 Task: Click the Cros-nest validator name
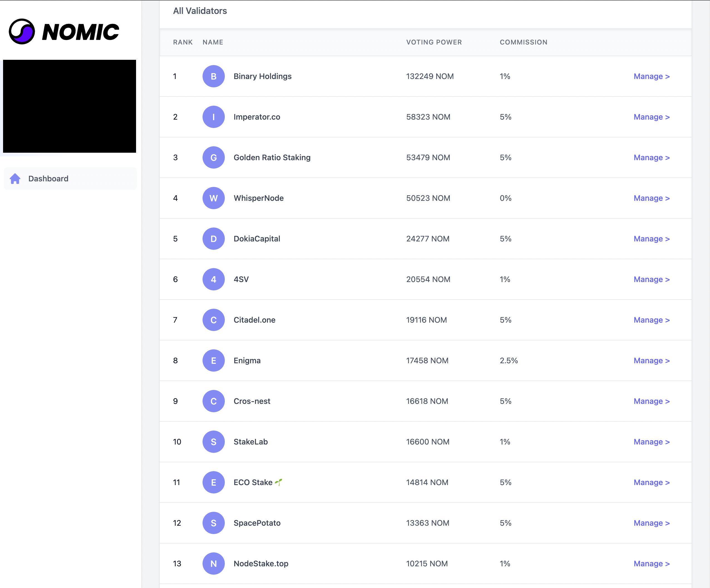coord(252,401)
